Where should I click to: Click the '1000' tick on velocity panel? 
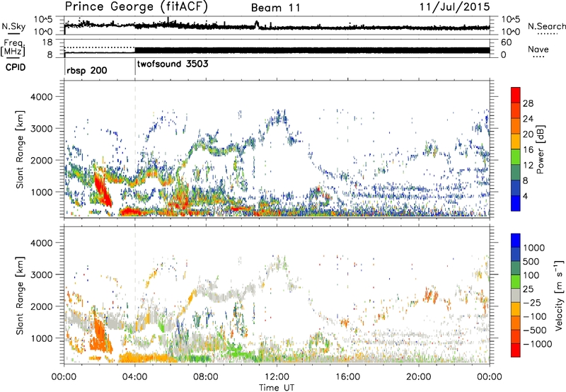(x=41, y=338)
